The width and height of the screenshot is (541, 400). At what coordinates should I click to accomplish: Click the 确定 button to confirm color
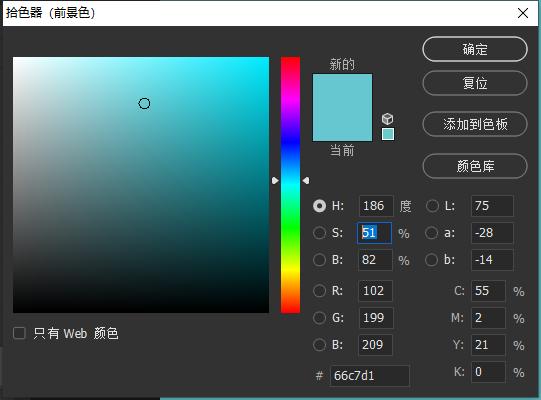[475, 49]
